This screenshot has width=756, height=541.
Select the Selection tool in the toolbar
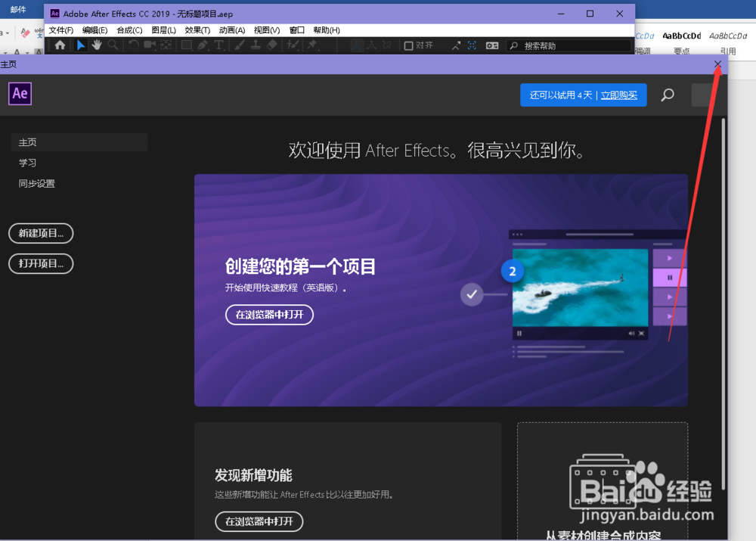(x=81, y=45)
